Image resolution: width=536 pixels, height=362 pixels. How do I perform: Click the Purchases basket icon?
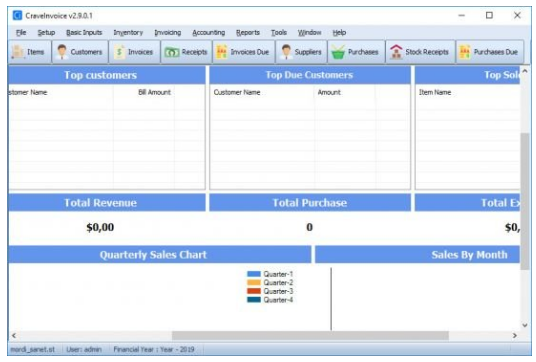click(338, 52)
